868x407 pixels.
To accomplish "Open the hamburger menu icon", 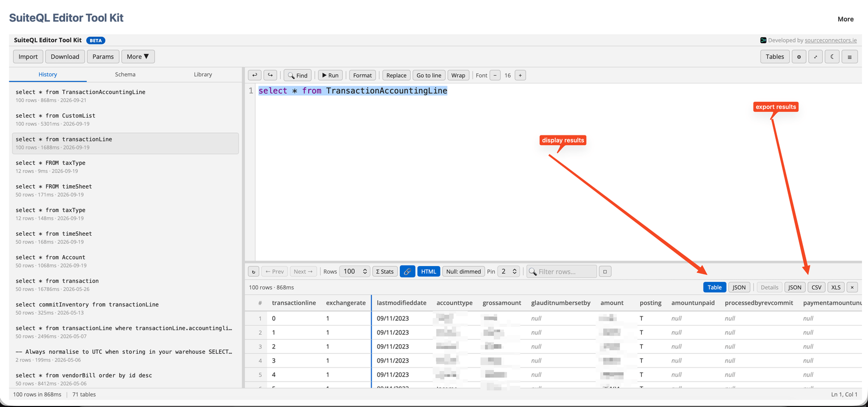I will pyautogui.click(x=850, y=56).
